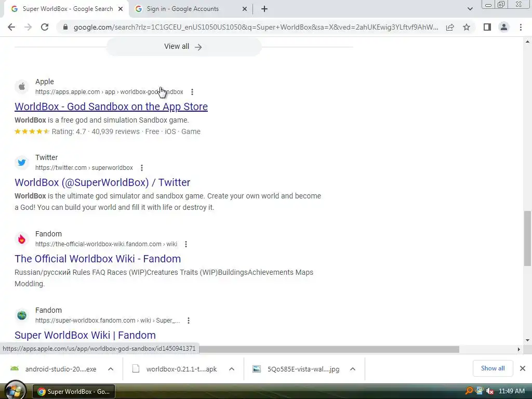Open more options for Super WorldBox Wiki result

[188, 320]
